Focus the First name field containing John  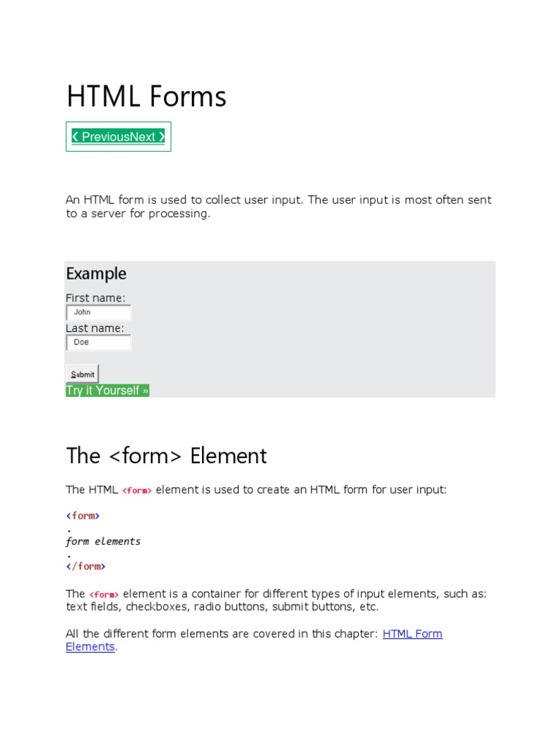pyautogui.click(x=99, y=312)
